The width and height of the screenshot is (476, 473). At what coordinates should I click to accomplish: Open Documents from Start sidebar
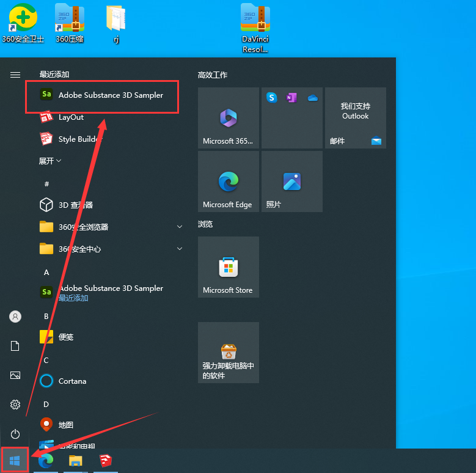[x=15, y=346]
